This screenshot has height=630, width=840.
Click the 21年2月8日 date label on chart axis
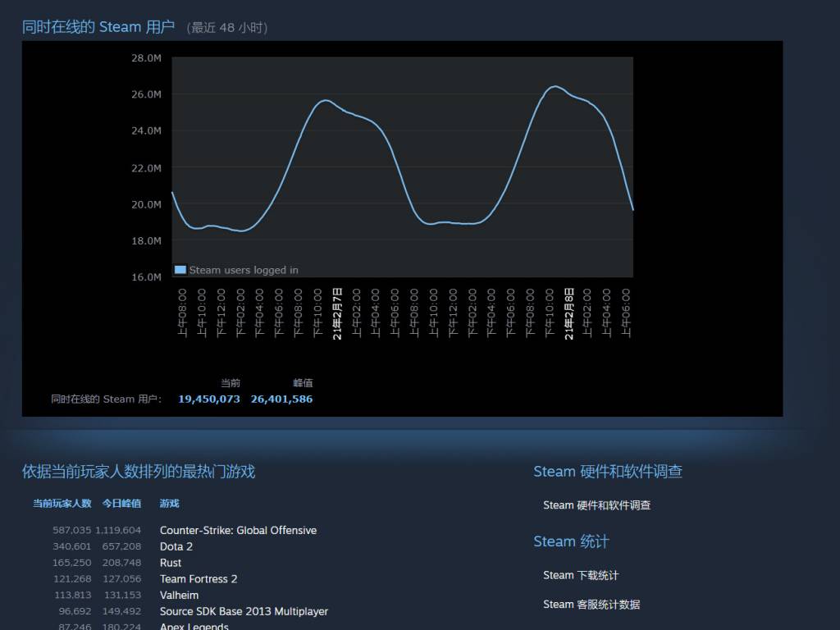click(x=569, y=313)
